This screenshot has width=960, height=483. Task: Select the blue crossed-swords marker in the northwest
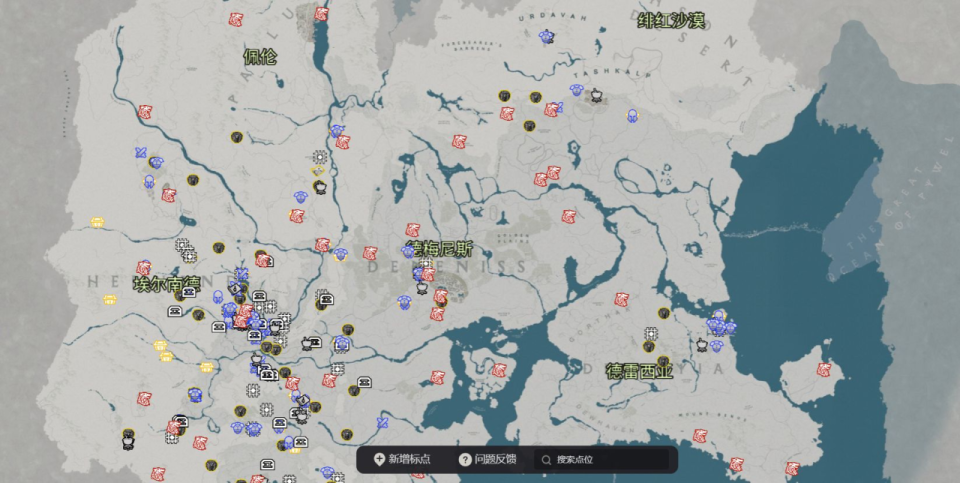[x=141, y=153]
